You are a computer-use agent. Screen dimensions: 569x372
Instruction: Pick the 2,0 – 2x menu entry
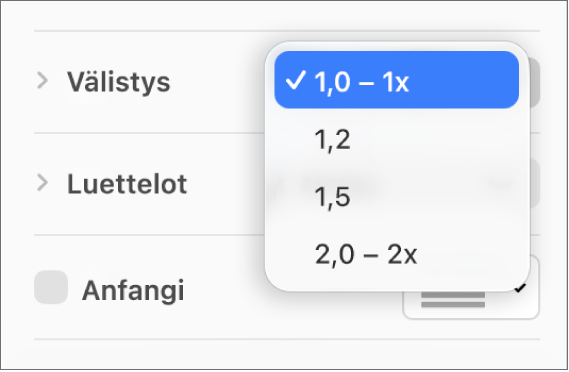coord(396,254)
